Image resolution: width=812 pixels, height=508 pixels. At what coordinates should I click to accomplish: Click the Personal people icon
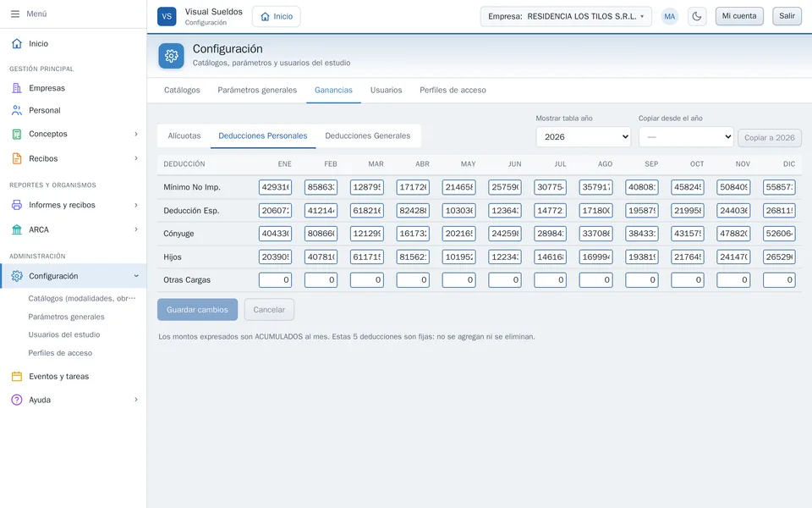tap(17, 110)
